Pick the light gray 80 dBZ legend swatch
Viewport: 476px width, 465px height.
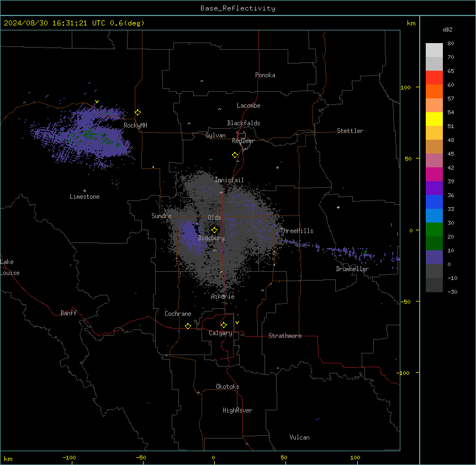pyautogui.click(x=434, y=50)
